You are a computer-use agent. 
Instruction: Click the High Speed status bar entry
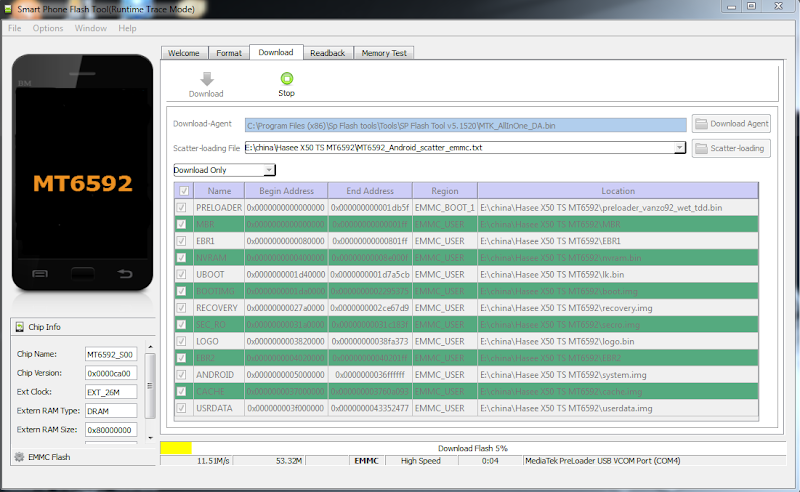[x=421, y=461]
